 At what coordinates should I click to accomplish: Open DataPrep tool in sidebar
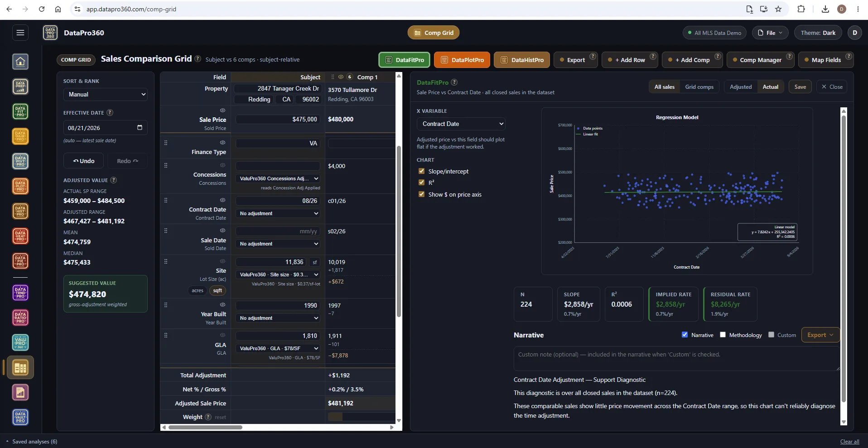(x=20, y=87)
